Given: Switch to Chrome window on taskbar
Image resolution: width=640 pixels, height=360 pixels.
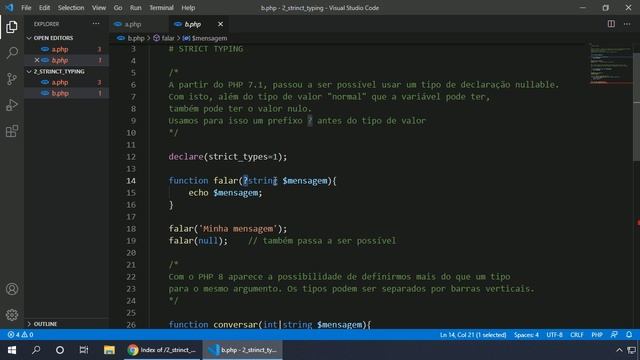Looking at the screenshot, I should coord(162,350).
